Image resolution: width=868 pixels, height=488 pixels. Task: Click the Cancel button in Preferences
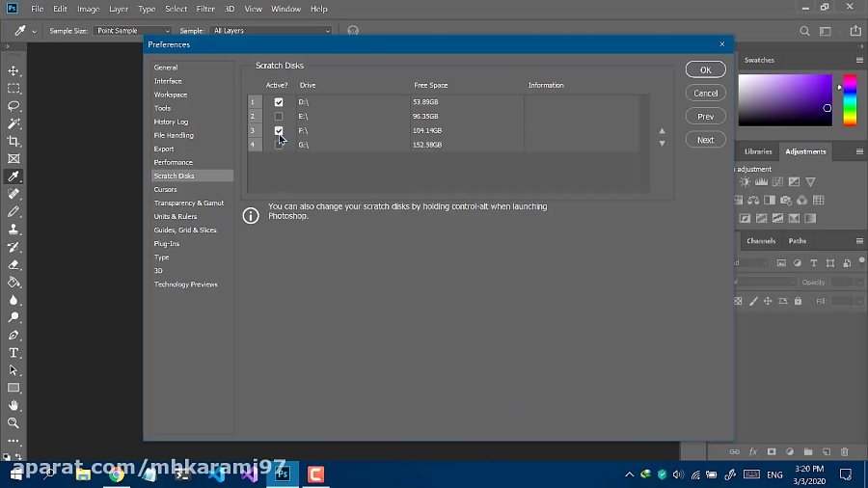705,93
